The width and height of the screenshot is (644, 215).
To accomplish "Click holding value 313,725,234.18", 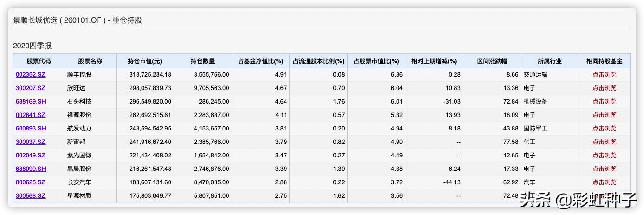I will coord(150,74).
